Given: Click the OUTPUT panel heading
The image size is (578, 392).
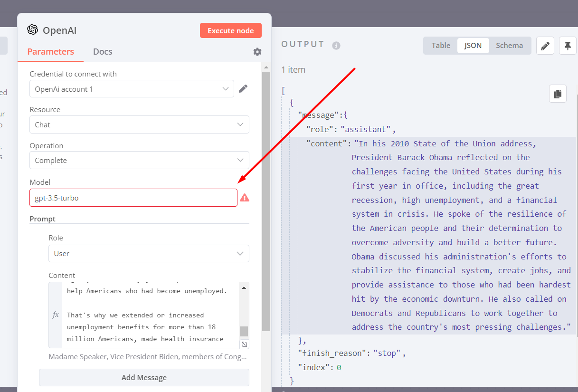Looking at the screenshot, I should click(x=303, y=44).
